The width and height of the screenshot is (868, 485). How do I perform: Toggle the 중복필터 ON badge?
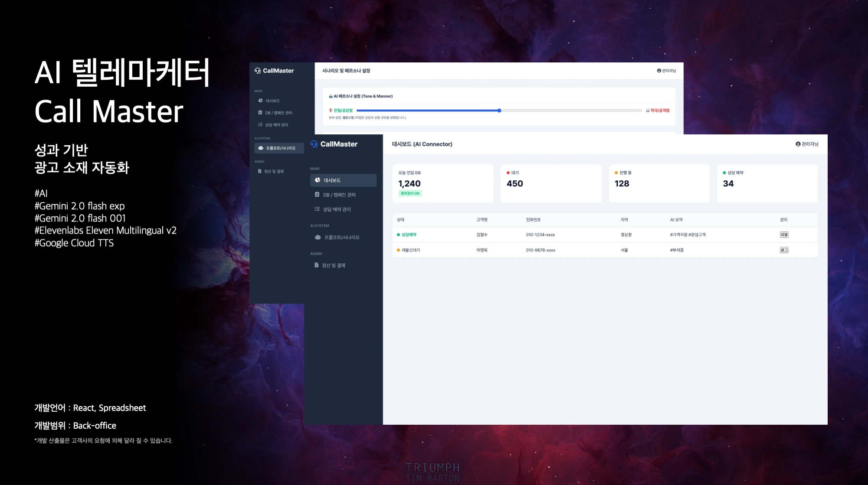(x=410, y=193)
